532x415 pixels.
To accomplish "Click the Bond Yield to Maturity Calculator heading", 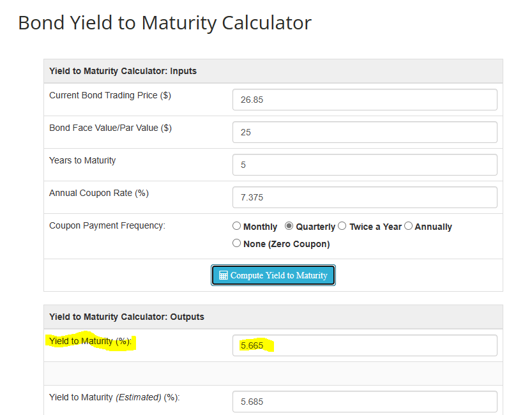I will tap(165, 23).
